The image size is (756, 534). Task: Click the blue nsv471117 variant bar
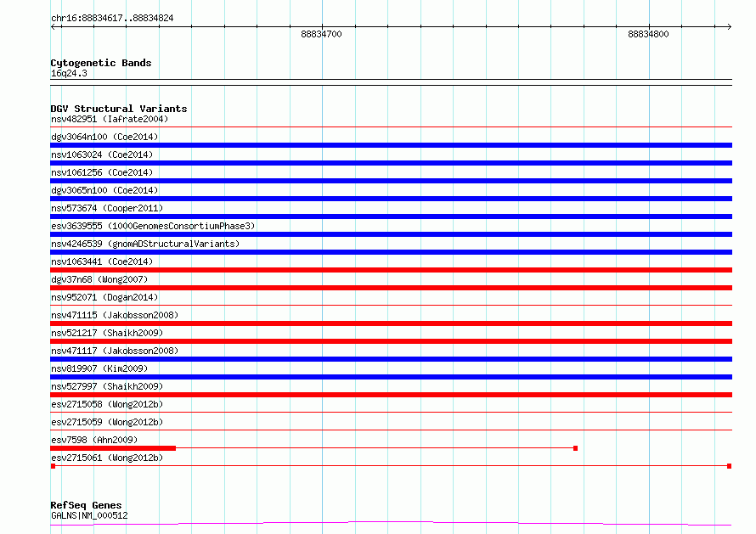click(x=391, y=359)
